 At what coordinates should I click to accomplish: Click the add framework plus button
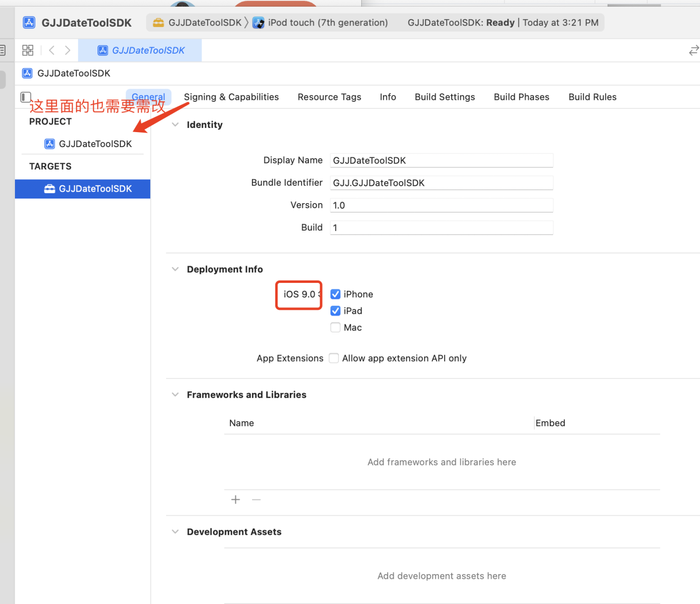tap(236, 500)
